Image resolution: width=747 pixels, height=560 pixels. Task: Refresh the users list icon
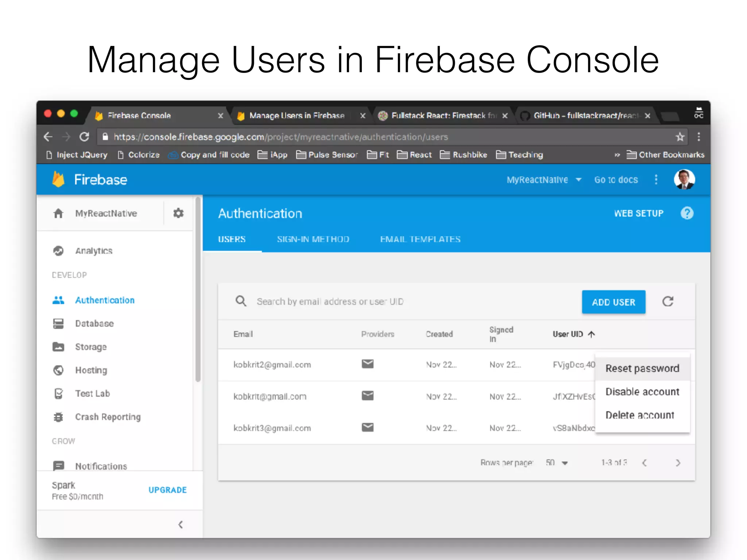coord(668,302)
